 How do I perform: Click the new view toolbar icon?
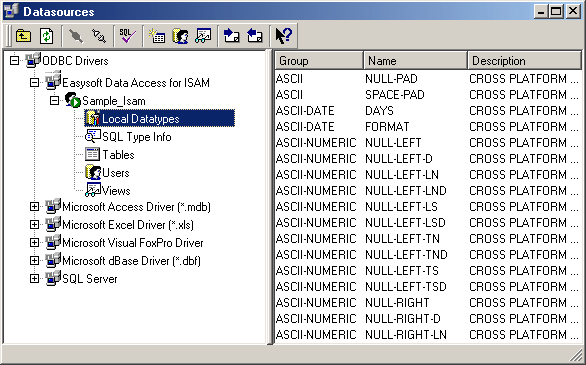203,36
